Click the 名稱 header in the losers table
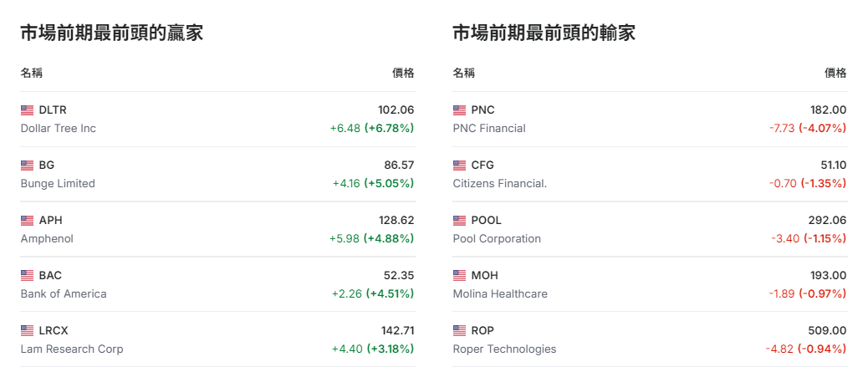The image size is (868, 367). pos(464,73)
